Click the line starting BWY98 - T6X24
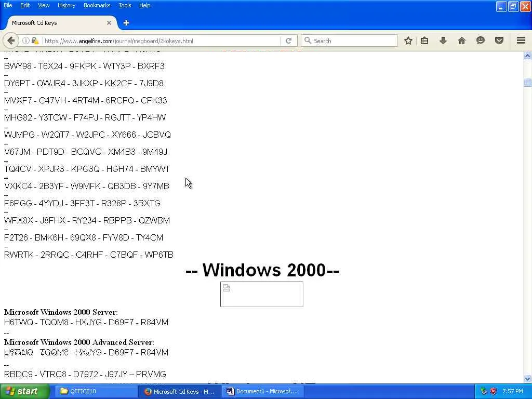 click(84, 66)
